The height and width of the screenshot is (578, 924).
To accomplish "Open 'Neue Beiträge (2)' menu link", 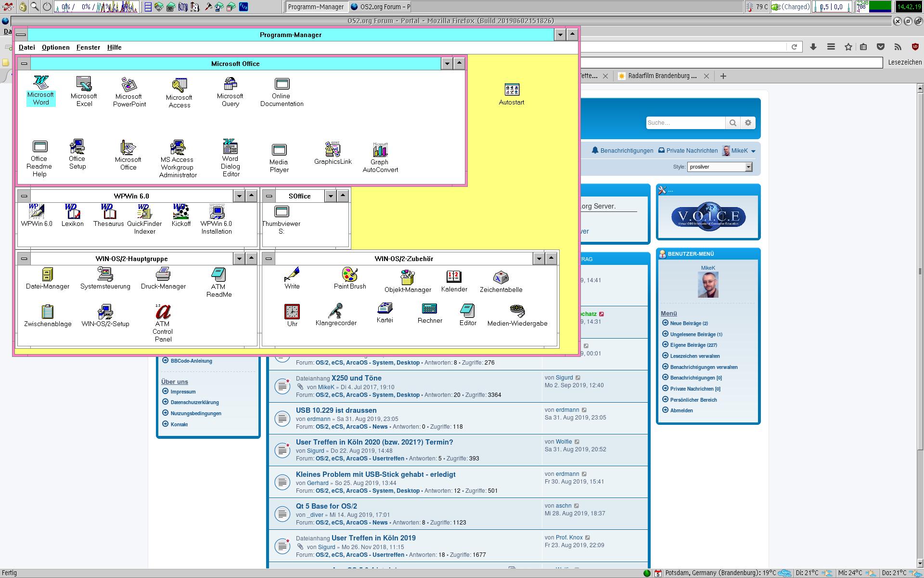I will tap(689, 323).
